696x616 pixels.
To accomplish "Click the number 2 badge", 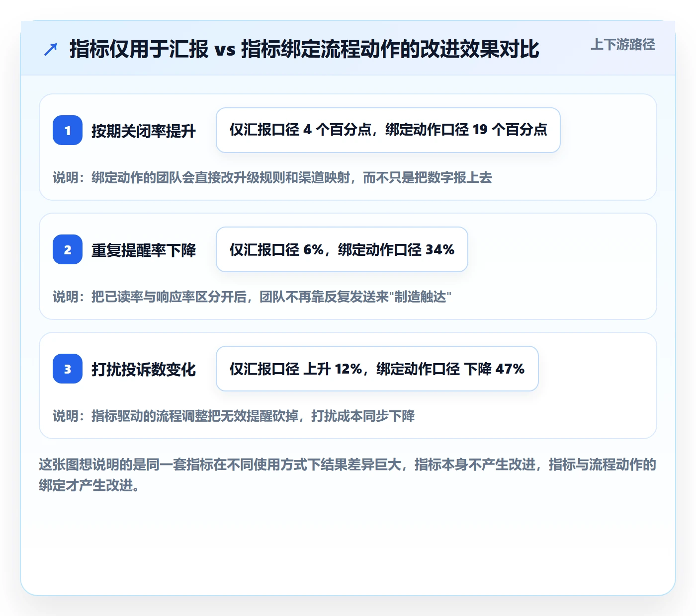I will click(x=68, y=249).
